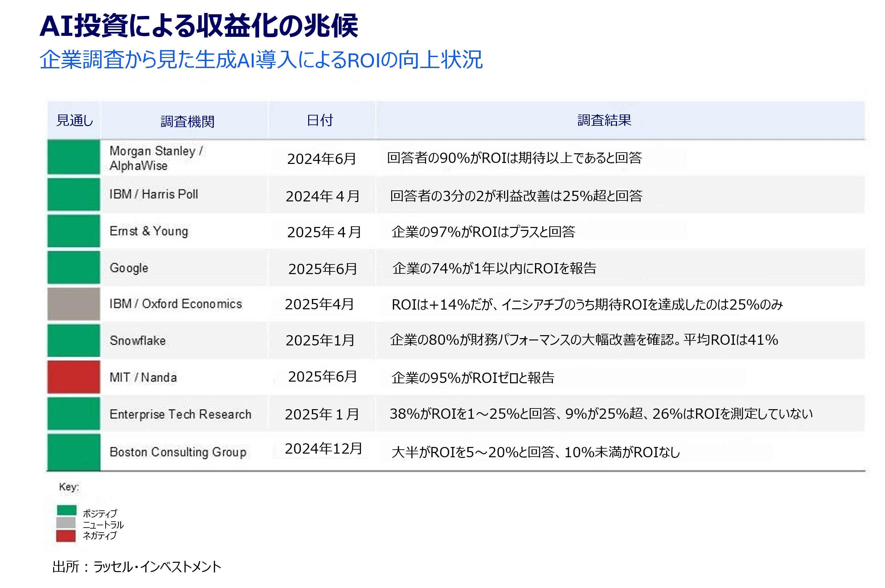The height and width of the screenshot is (588, 885).
Task: Click the result text 企業の95%がROIゼロと報告
Action: pos(473,378)
